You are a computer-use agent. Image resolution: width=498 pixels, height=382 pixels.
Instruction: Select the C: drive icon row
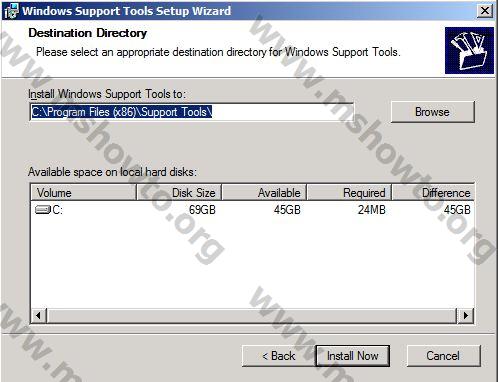[x=252, y=210]
